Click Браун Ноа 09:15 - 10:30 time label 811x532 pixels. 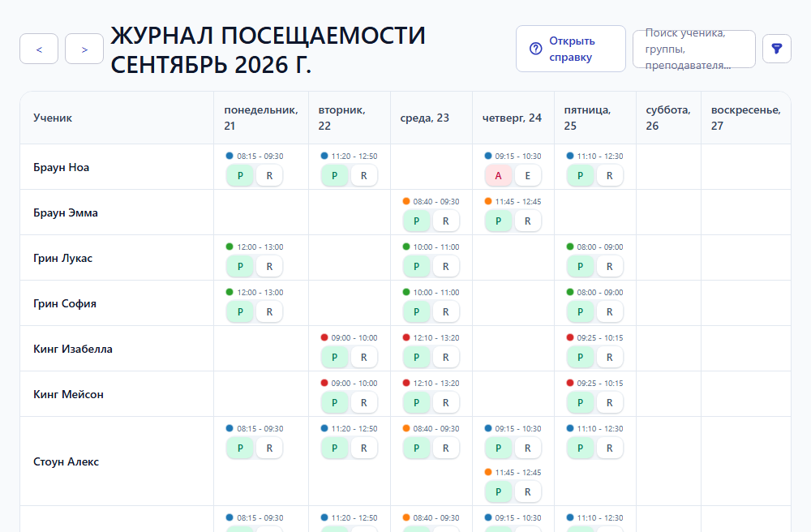click(517, 157)
